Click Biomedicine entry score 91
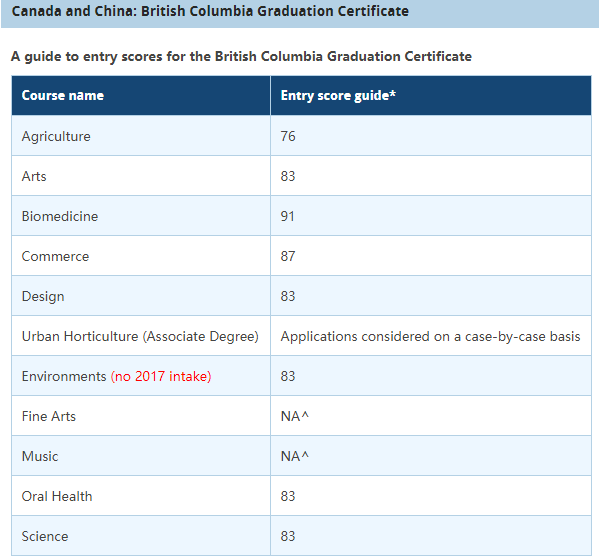This screenshot has height=560, width=599. (x=287, y=217)
